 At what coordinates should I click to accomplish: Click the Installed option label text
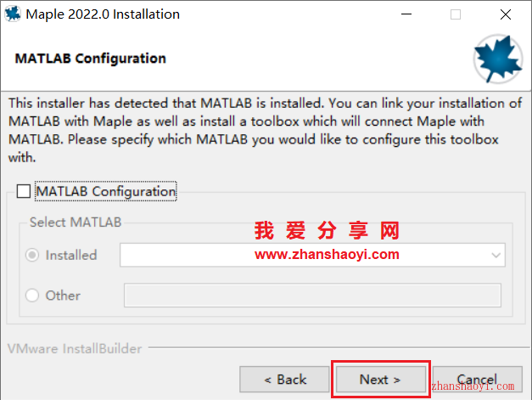point(71,256)
